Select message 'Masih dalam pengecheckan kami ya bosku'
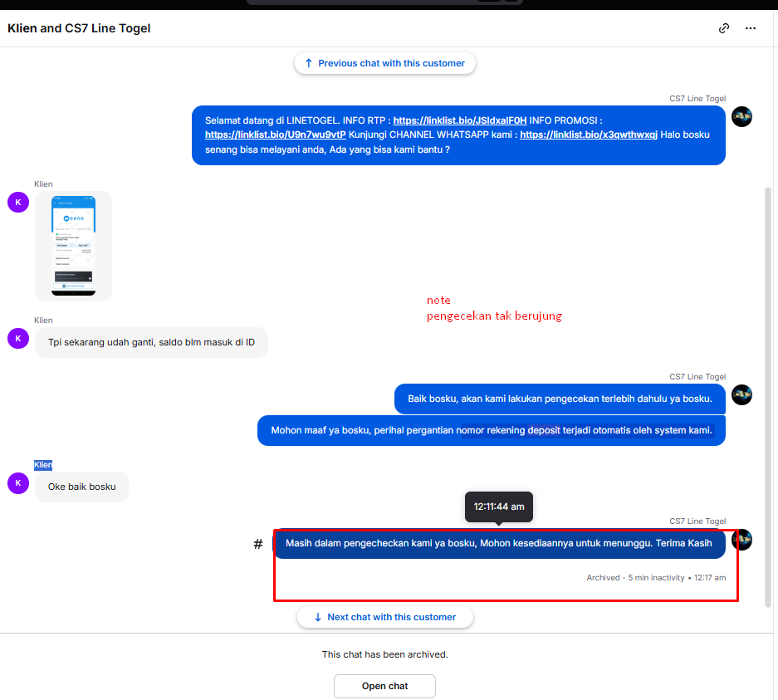The height and width of the screenshot is (700, 778). click(x=499, y=543)
